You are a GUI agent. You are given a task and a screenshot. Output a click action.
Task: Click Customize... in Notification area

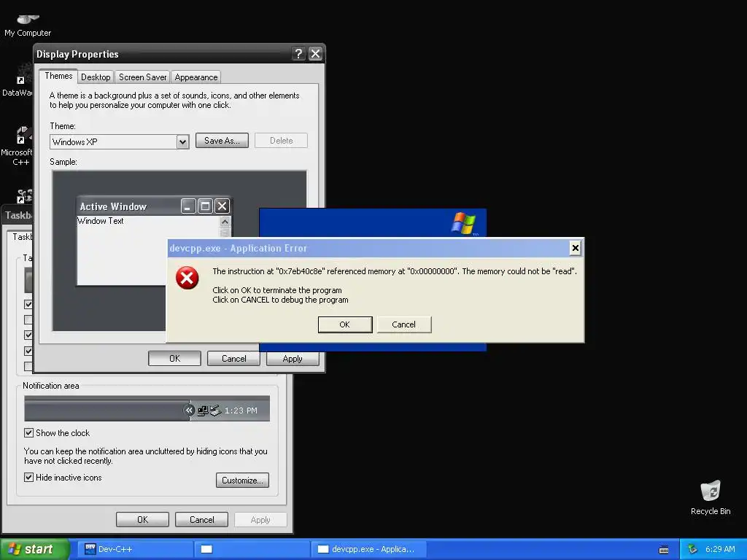(x=242, y=481)
